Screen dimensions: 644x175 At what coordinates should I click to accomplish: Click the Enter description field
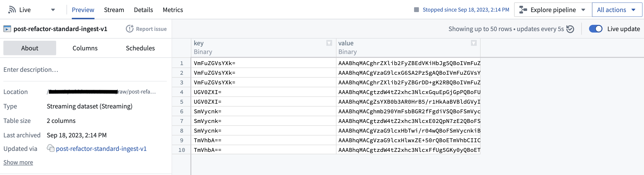click(85, 70)
